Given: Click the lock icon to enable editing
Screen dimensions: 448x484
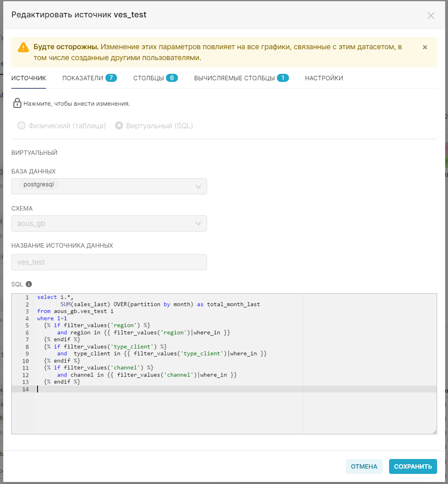Looking at the screenshot, I should click(x=17, y=103).
